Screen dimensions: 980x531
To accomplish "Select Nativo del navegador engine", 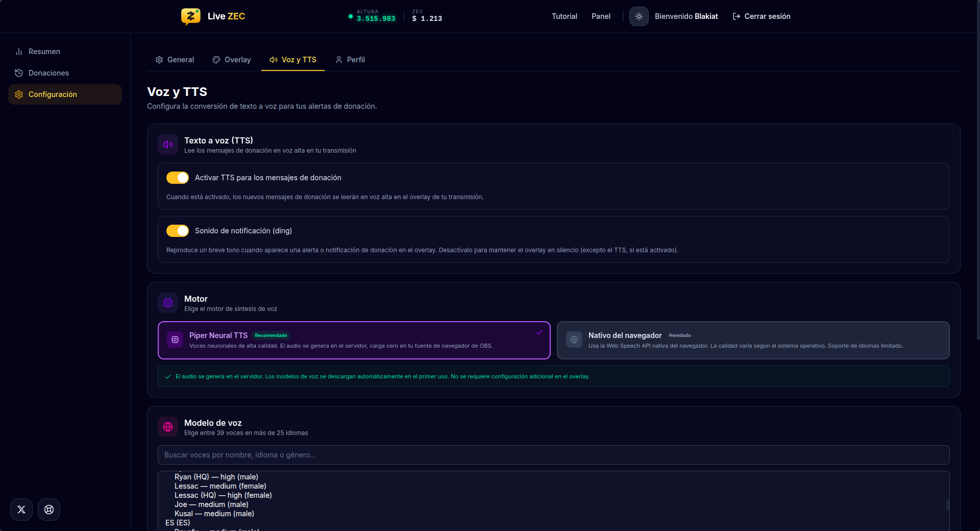I will coord(753,340).
